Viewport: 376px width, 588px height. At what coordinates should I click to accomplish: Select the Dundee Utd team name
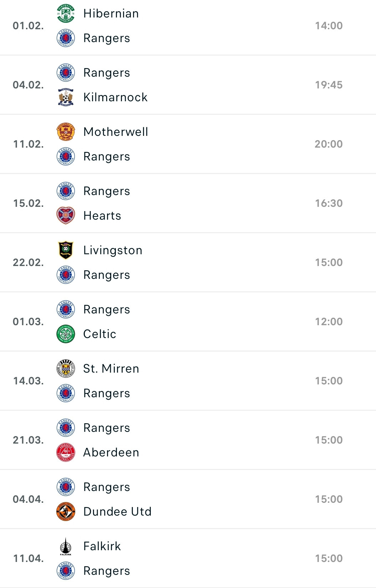click(x=117, y=511)
